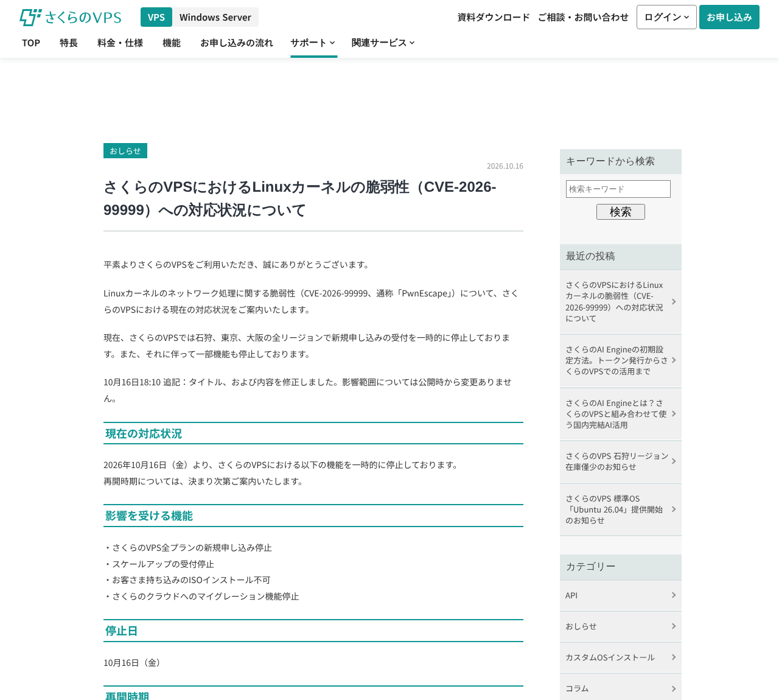Click the 検索 button
This screenshot has height=700, width=779.
(x=621, y=212)
